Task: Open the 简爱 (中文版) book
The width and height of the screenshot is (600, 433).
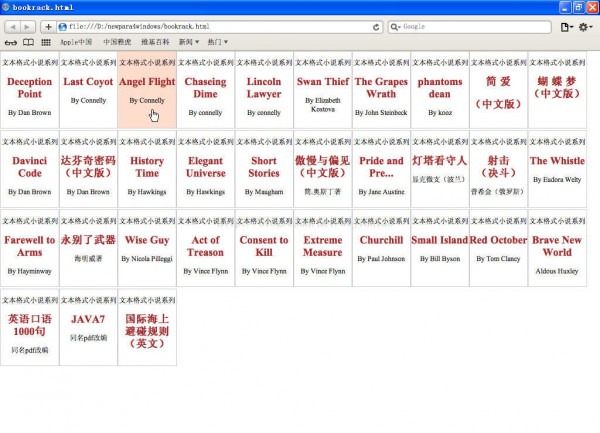Action: pyautogui.click(x=498, y=92)
